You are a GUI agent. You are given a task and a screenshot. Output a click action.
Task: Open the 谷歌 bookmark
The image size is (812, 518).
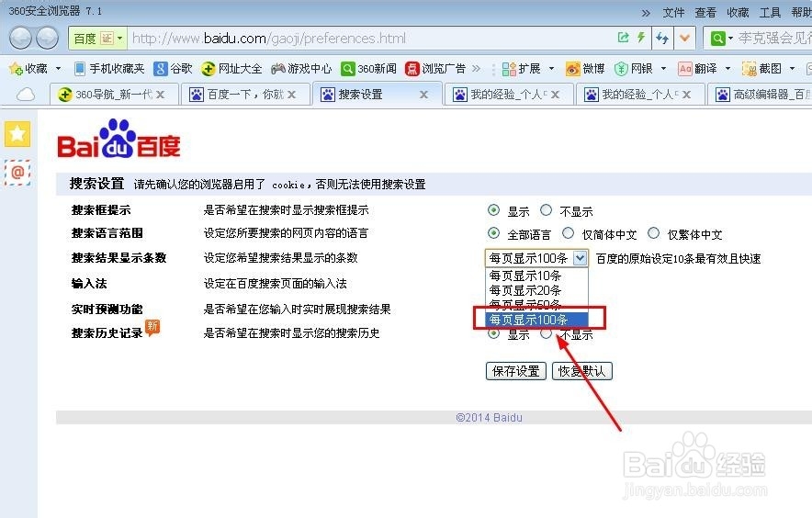coord(174,68)
